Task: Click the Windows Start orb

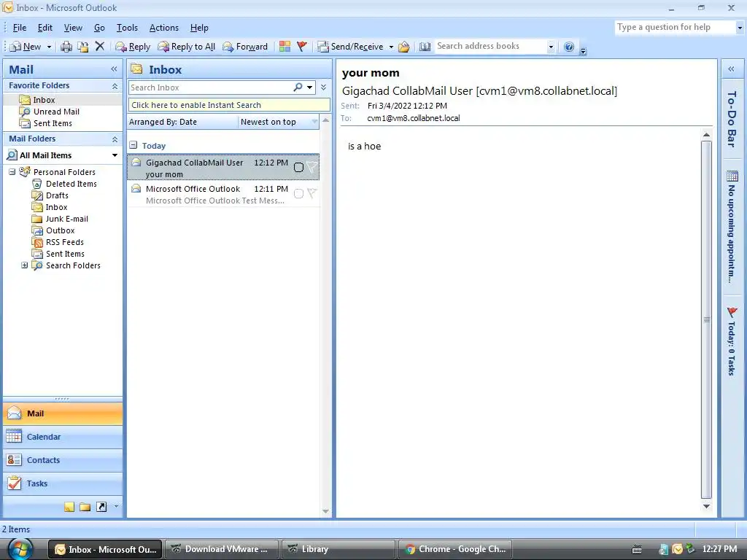Action: click(21, 549)
